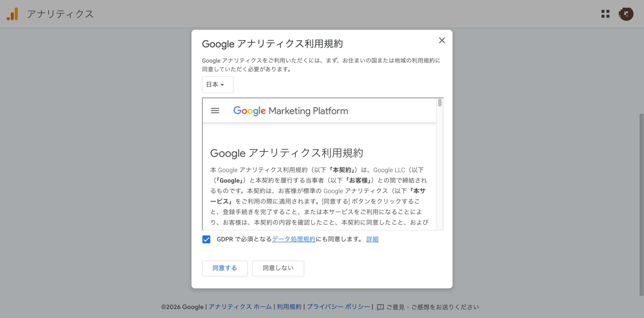Open the 利用規約 footer link
The width and height of the screenshot is (644, 318).
pyautogui.click(x=289, y=307)
